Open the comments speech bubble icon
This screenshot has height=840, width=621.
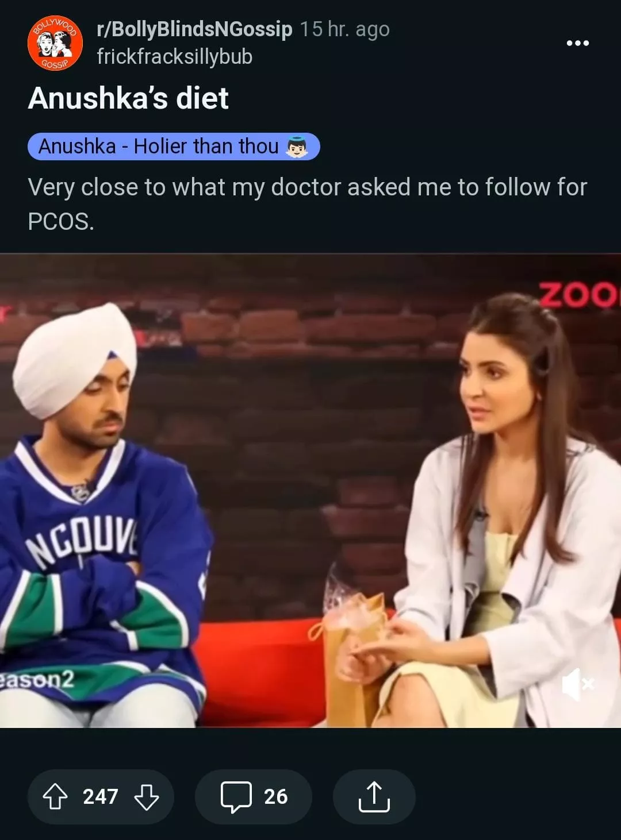[236, 797]
